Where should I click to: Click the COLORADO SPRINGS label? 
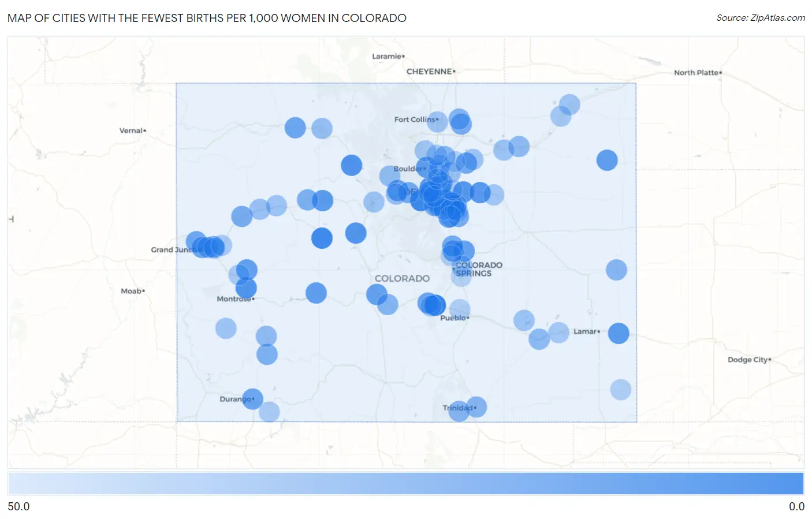click(479, 269)
